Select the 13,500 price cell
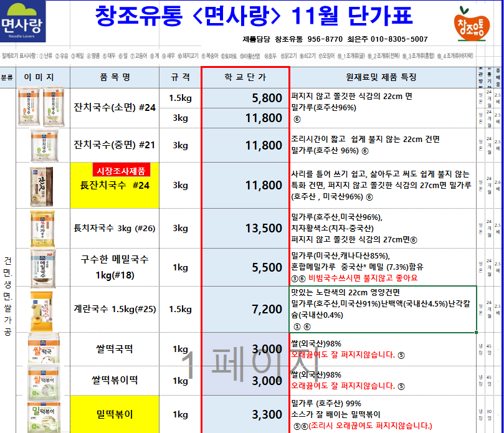The height and width of the screenshot is (433, 504). 245,228
